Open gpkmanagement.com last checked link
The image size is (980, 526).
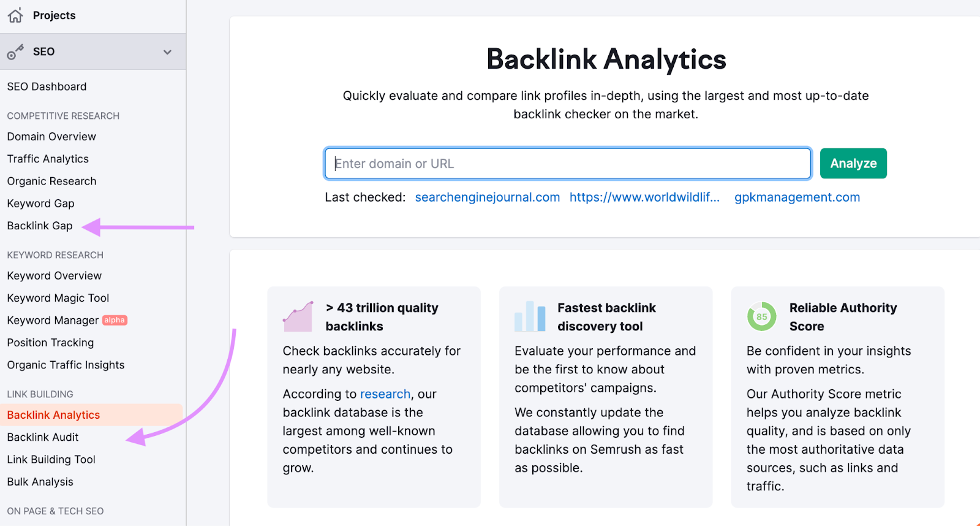797,197
